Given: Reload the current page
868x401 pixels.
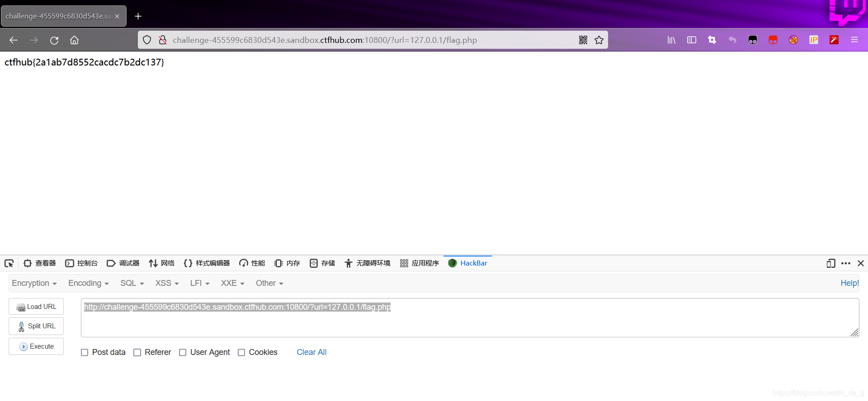Looking at the screenshot, I should [x=54, y=40].
